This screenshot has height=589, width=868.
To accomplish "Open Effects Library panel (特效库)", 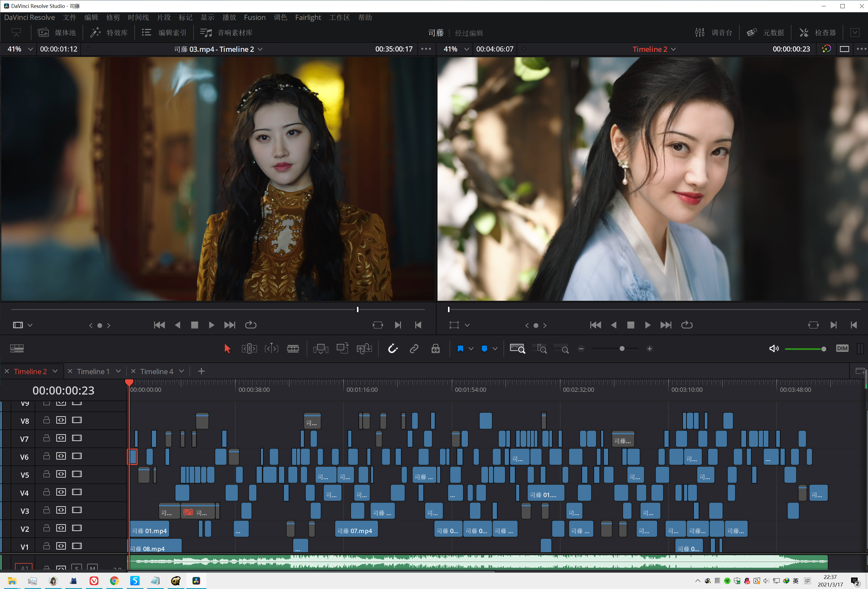I will 109,33.
